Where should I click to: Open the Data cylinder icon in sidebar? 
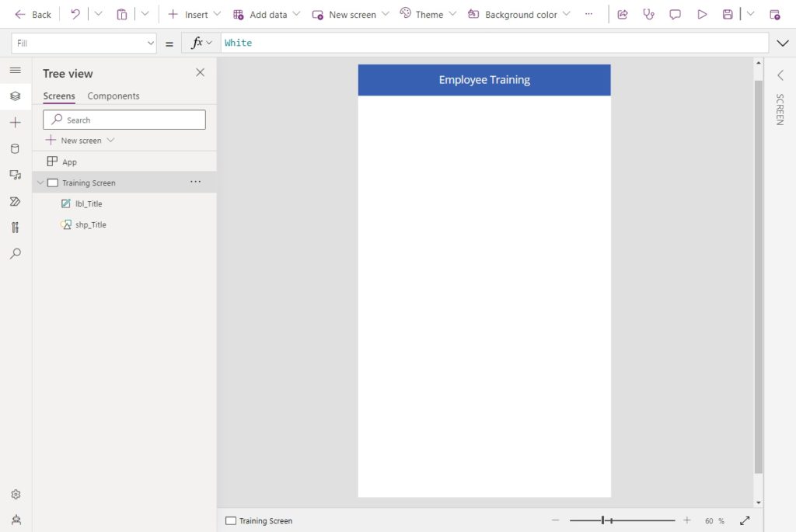click(16, 148)
